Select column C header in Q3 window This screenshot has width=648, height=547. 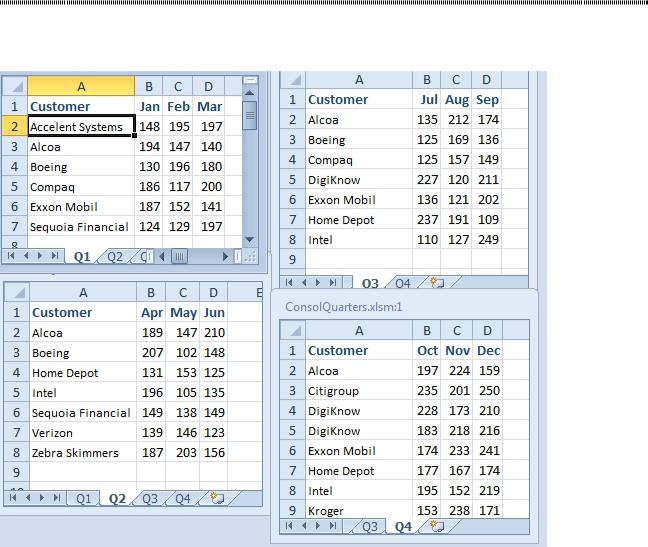[456, 80]
